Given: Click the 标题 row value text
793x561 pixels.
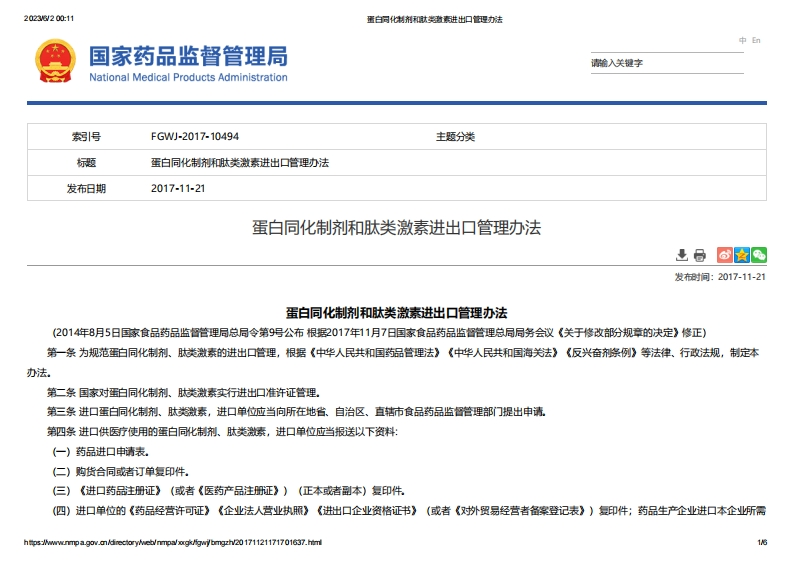Looking at the screenshot, I should 240,162.
